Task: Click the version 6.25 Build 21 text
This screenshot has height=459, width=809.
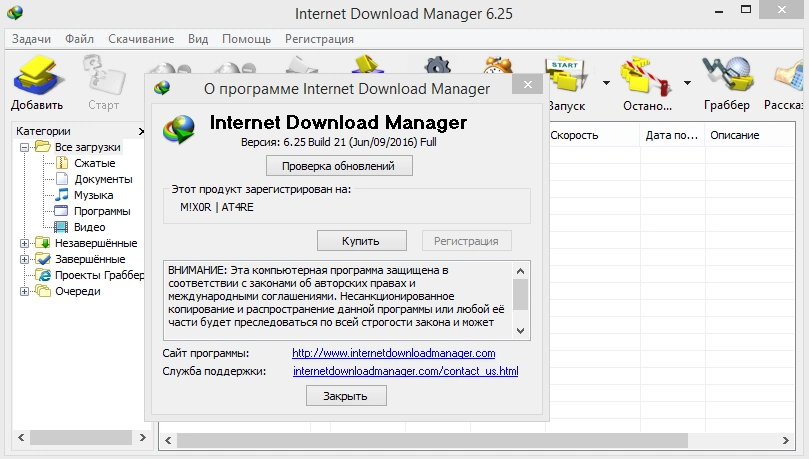Action: click(x=338, y=142)
